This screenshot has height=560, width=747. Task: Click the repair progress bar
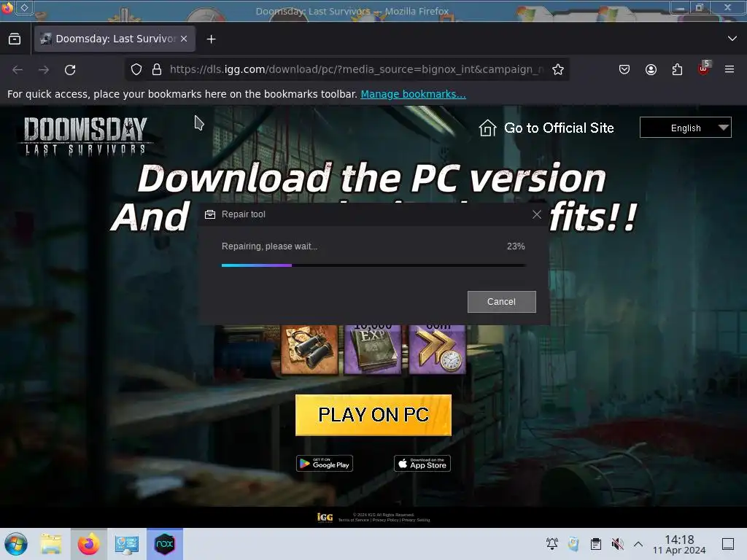[374, 265]
